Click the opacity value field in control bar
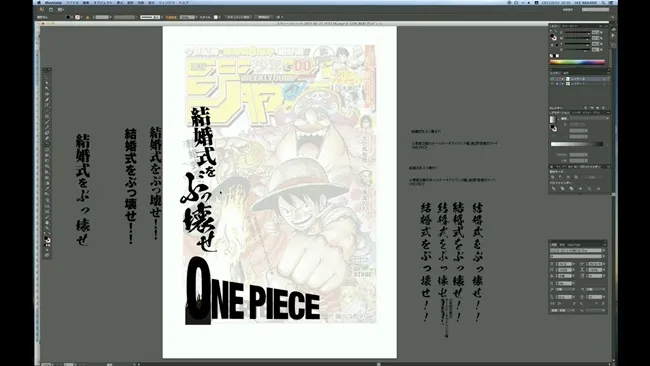The image size is (650, 366). [x=187, y=17]
